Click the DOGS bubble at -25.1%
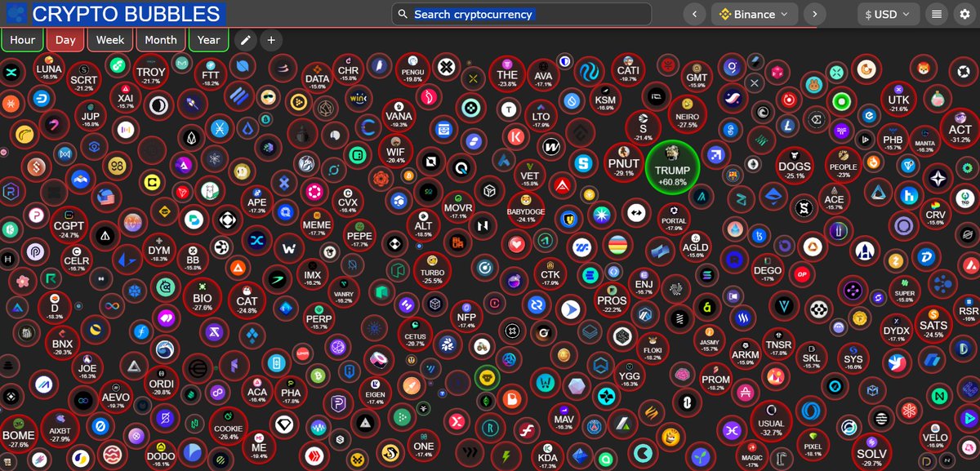This screenshot has height=471, width=980. [x=795, y=166]
